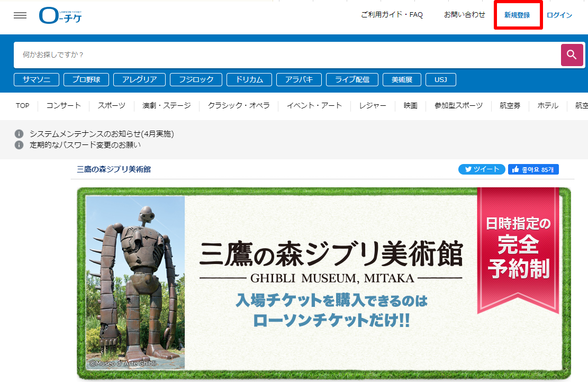Click info icon beside システムメンテナンスのお知らせ
This screenshot has height=382, width=588.
[x=19, y=134]
